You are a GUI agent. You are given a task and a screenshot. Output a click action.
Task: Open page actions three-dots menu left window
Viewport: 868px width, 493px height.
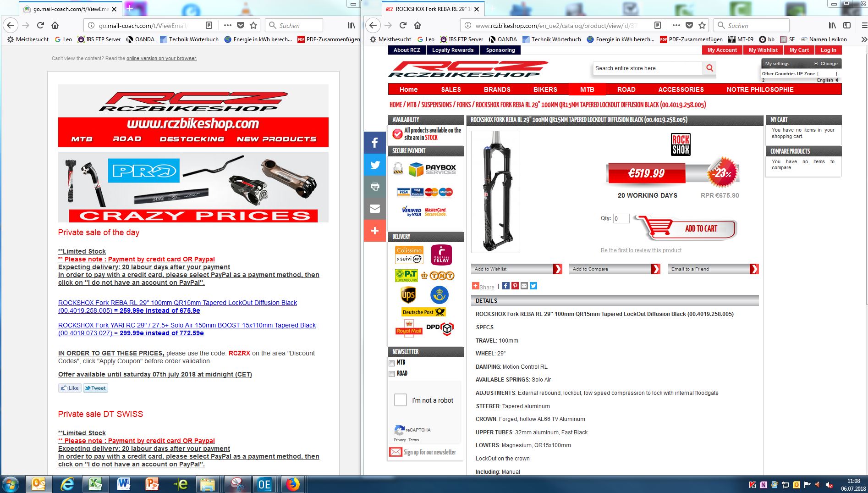(228, 25)
